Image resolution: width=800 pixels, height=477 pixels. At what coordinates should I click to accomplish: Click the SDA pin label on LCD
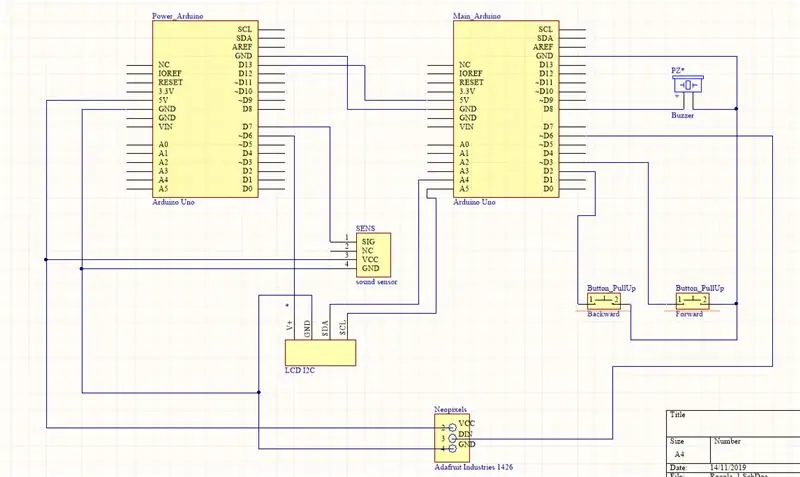click(x=325, y=329)
